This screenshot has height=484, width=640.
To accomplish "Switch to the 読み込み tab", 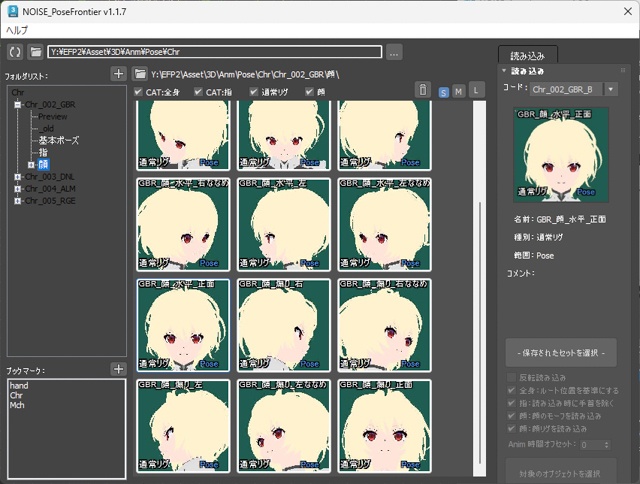I will click(x=527, y=56).
